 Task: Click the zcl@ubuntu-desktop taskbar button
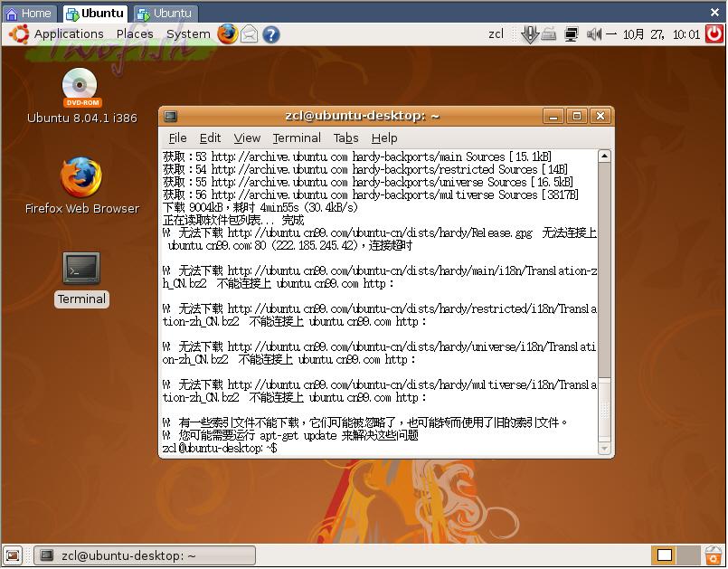pyautogui.click(x=145, y=555)
